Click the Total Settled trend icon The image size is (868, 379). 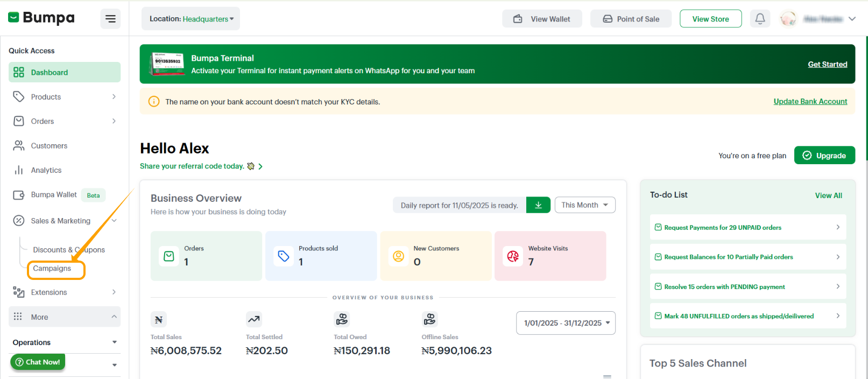point(254,320)
